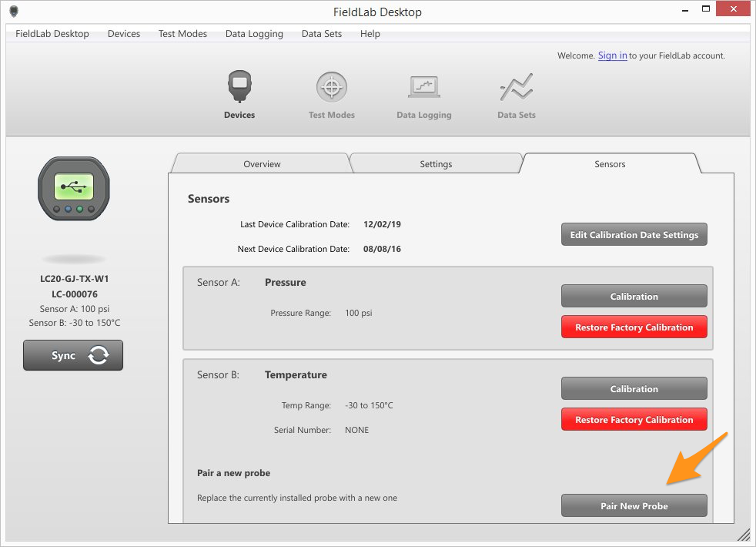Maximize the FieldLab Desktop window
The height and width of the screenshot is (547, 756).
coord(706,9)
